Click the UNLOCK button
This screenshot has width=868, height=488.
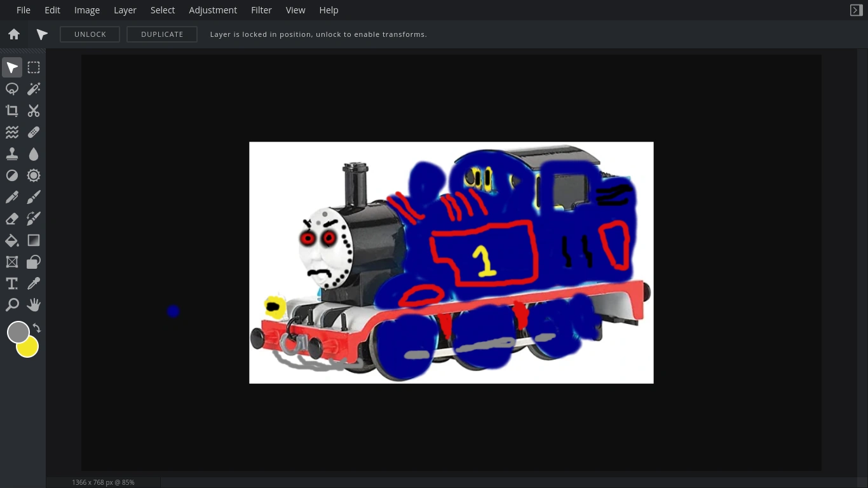click(90, 34)
